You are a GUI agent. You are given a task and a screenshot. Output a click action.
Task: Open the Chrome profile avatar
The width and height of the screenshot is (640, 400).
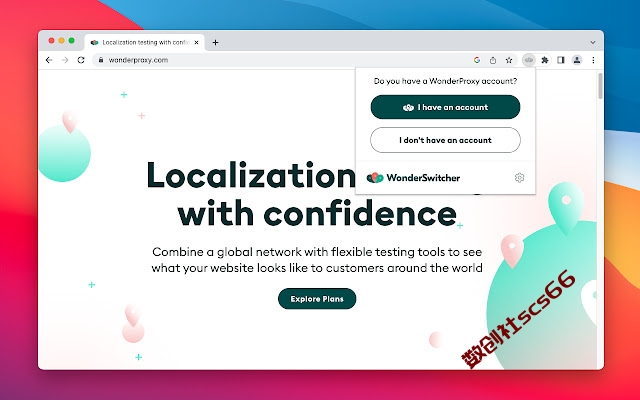(x=577, y=60)
